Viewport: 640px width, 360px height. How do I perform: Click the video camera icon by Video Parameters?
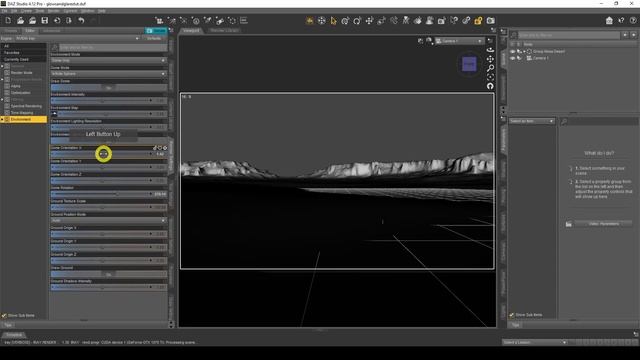(x=569, y=224)
